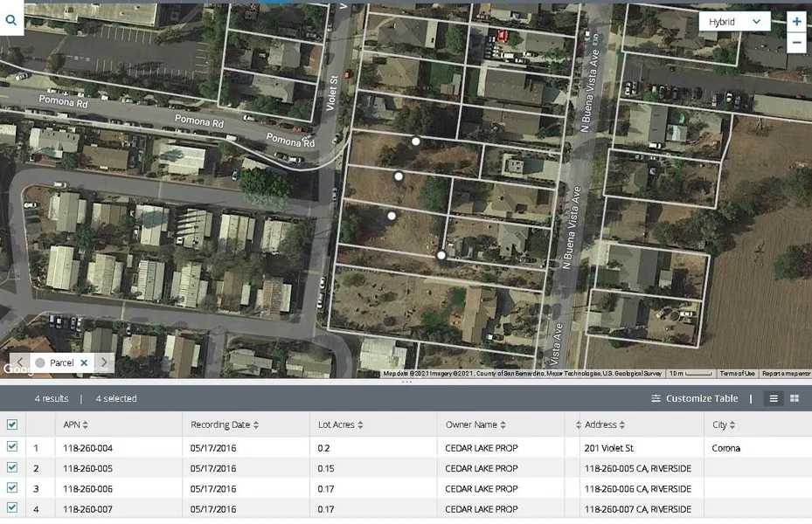Open Customize Table options
This screenshot has width=812, height=524.
(x=695, y=398)
